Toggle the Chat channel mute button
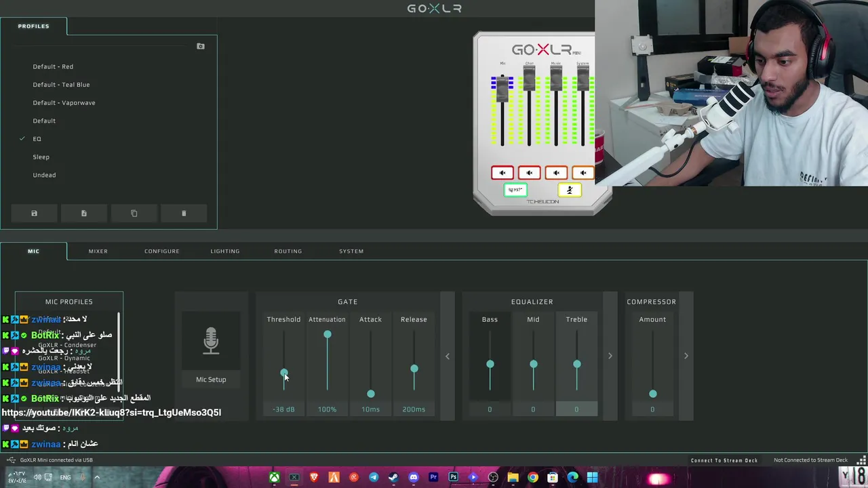The image size is (868, 488). pos(530,173)
